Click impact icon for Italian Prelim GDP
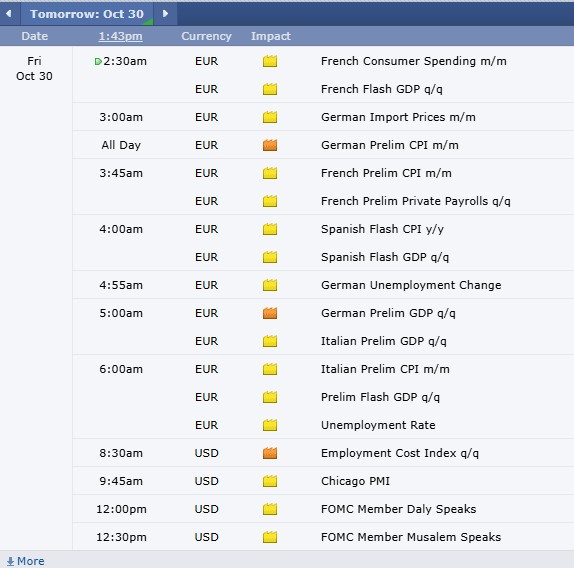The image size is (574, 568). click(270, 341)
